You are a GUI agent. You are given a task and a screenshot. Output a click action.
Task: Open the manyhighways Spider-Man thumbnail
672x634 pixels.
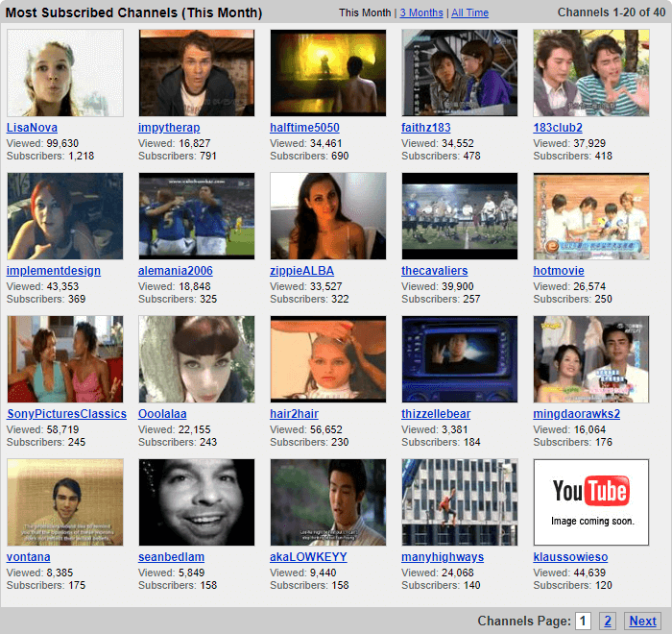pyautogui.click(x=460, y=502)
